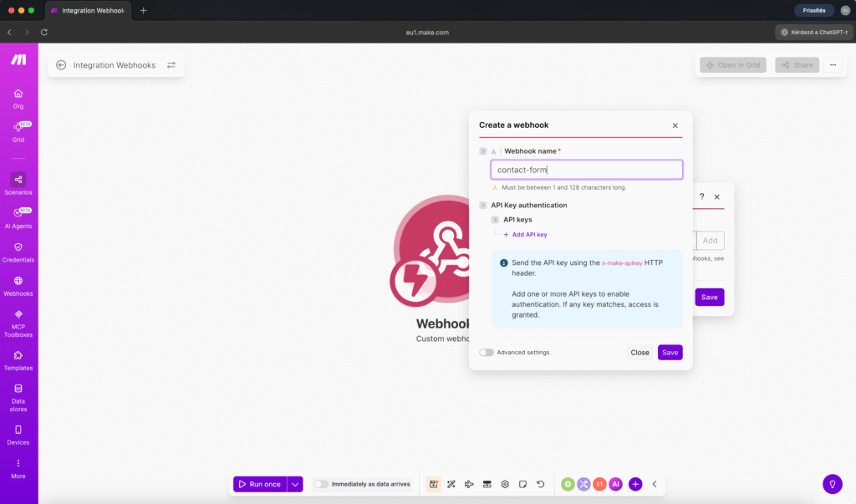
Task: Click Save in the webhook dialog
Action: (670, 353)
